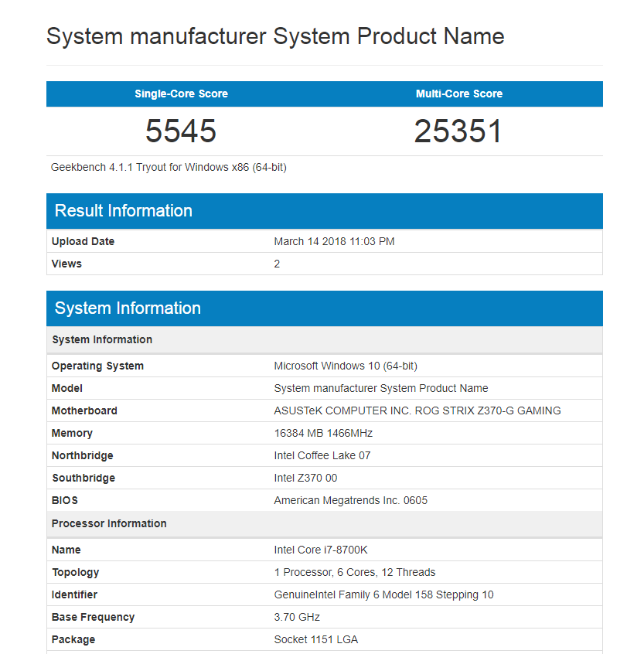This screenshot has height=654, width=644.
Task: Select the '3.70 GHz' value
Action: [297, 618]
